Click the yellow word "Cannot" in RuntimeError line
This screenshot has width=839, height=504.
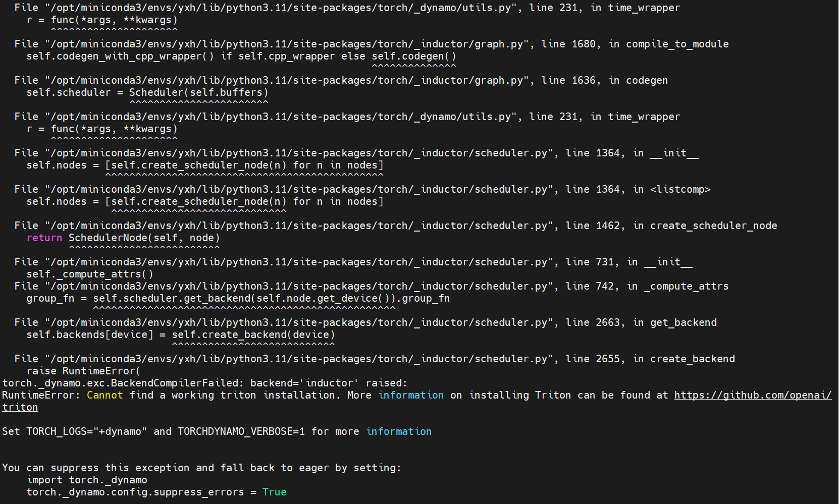(104, 395)
